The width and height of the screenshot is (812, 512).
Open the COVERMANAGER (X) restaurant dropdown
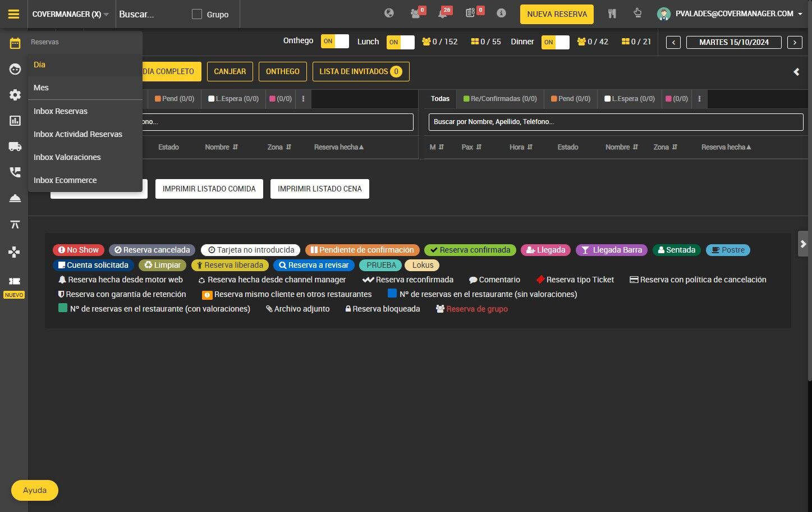pyautogui.click(x=71, y=14)
